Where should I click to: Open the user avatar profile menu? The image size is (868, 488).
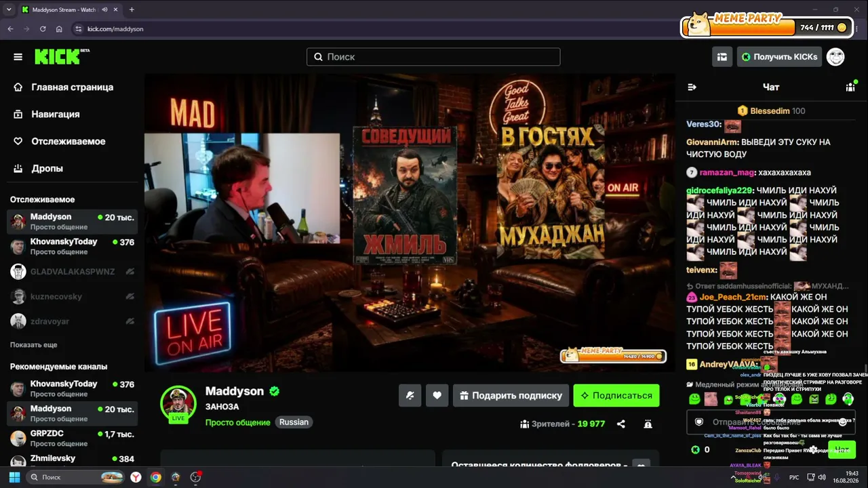pos(835,57)
